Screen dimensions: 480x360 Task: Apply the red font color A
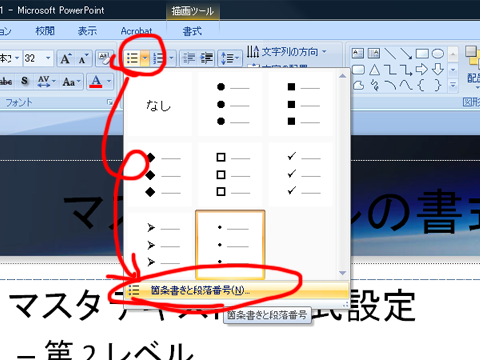click(x=96, y=81)
